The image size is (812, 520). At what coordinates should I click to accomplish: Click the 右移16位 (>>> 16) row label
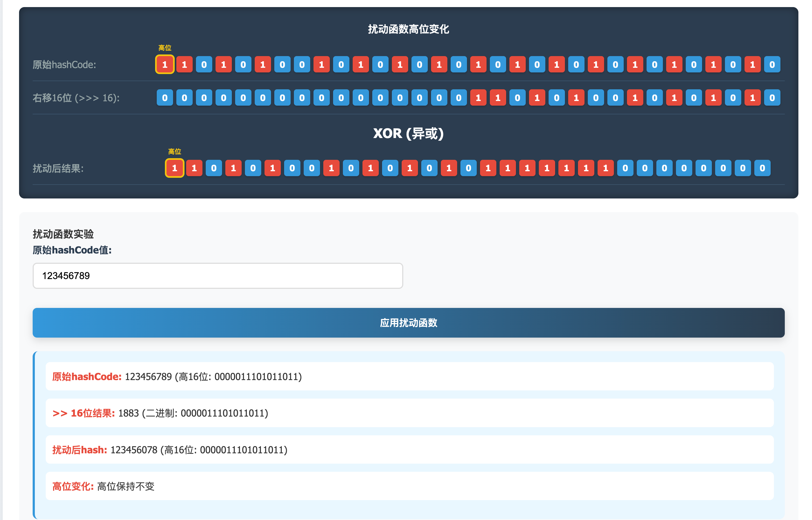pyautogui.click(x=76, y=98)
